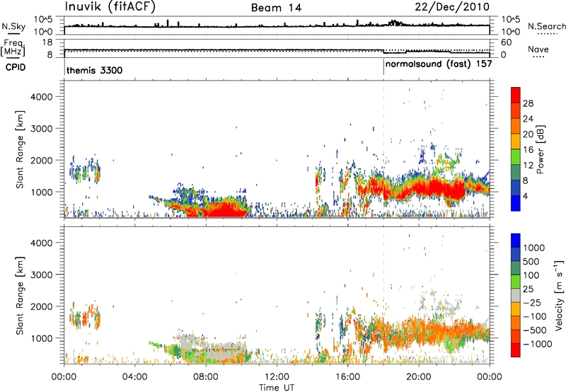The image size is (566, 392).
Task: Select the 'normalsound (fast) 157' CPID text
Action: click(439, 64)
